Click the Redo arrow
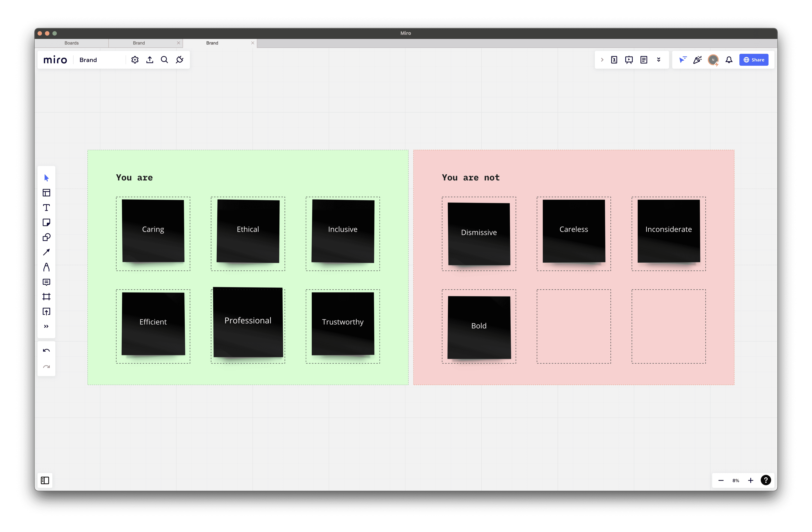 point(46,367)
